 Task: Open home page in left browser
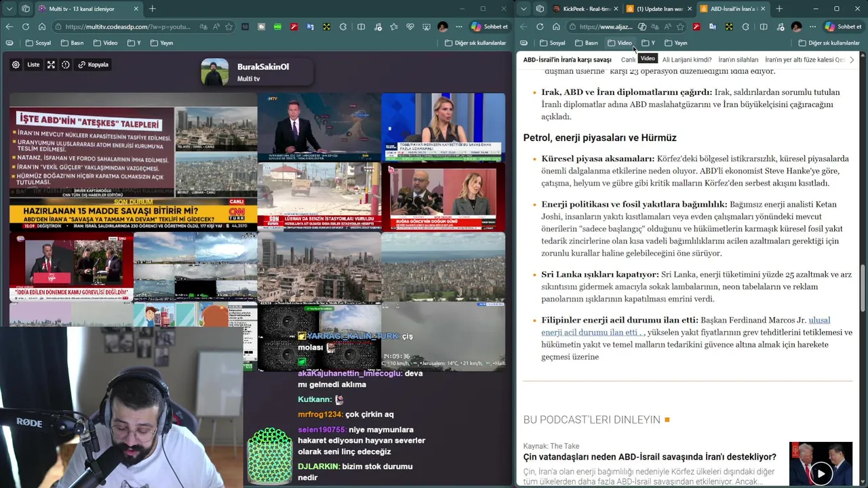[x=42, y=26]
